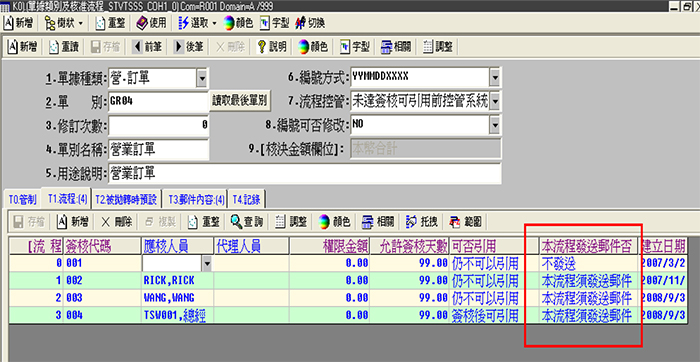Select the 不發送 cell

pos(589,264)
